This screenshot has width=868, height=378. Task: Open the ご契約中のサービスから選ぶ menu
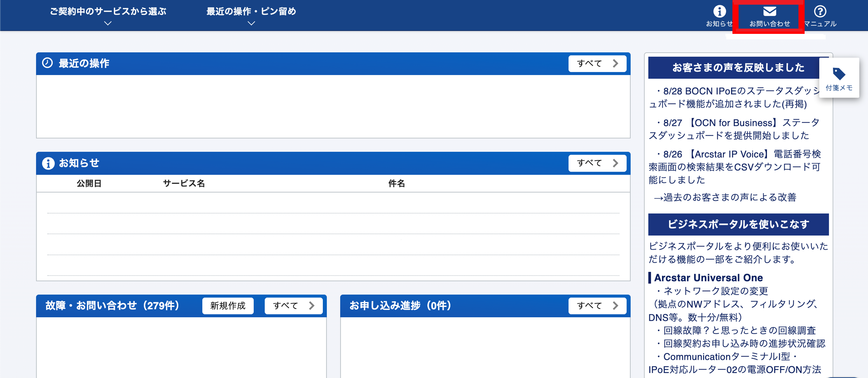107,11
